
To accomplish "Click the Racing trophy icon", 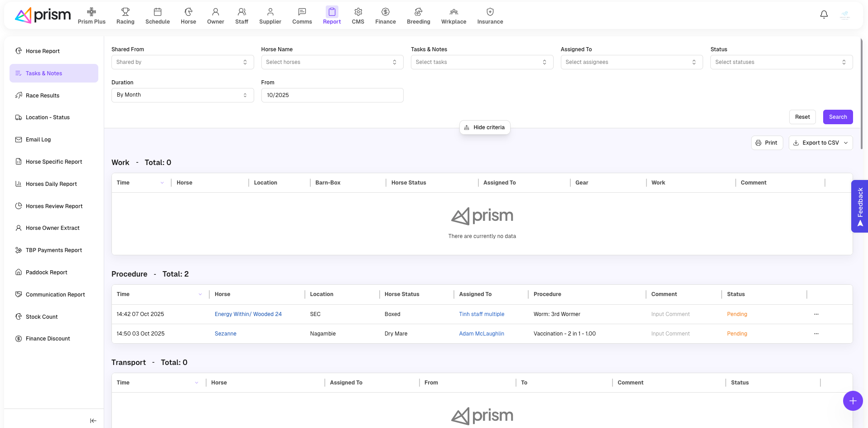I will coord(125,12).
